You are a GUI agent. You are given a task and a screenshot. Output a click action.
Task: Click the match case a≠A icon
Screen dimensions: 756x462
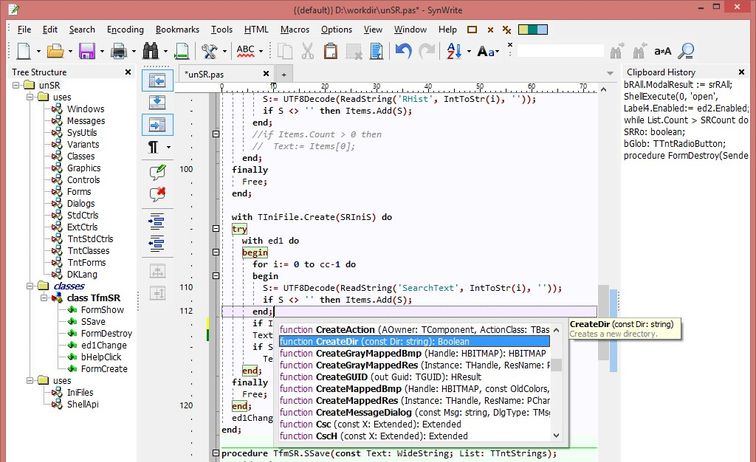tap(663, 51)
